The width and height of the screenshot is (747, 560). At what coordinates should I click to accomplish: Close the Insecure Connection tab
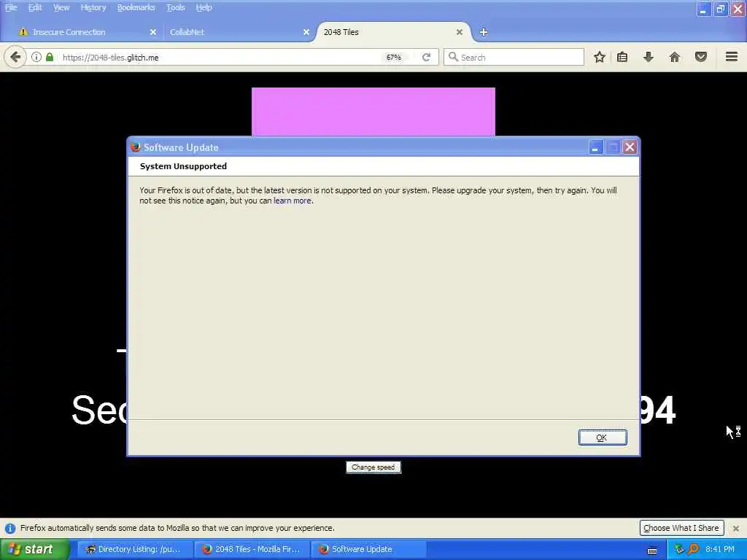[153, 32]
